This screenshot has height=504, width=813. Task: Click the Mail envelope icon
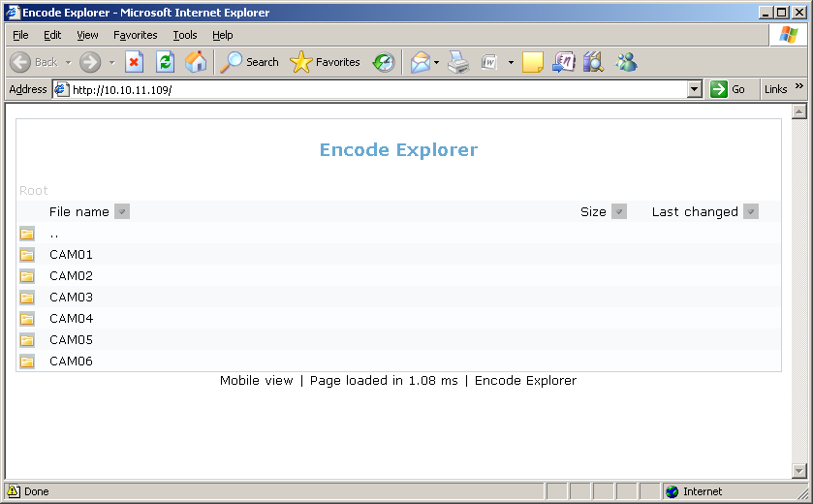click(x=420, y=62)
